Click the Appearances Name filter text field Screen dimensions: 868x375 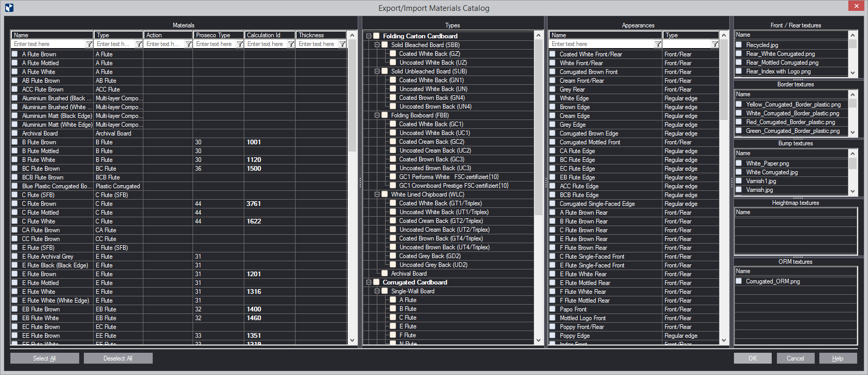click(x=601, y=44)
